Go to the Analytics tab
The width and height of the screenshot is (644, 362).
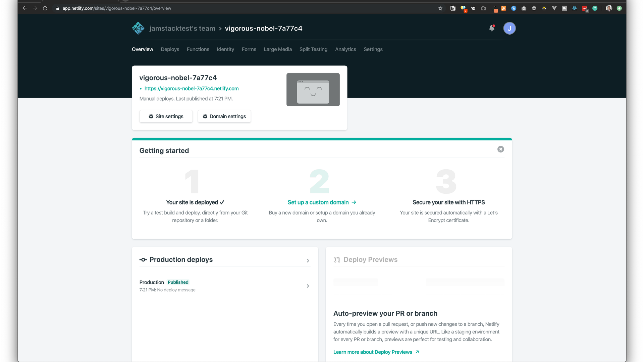[x=345, y=49]
